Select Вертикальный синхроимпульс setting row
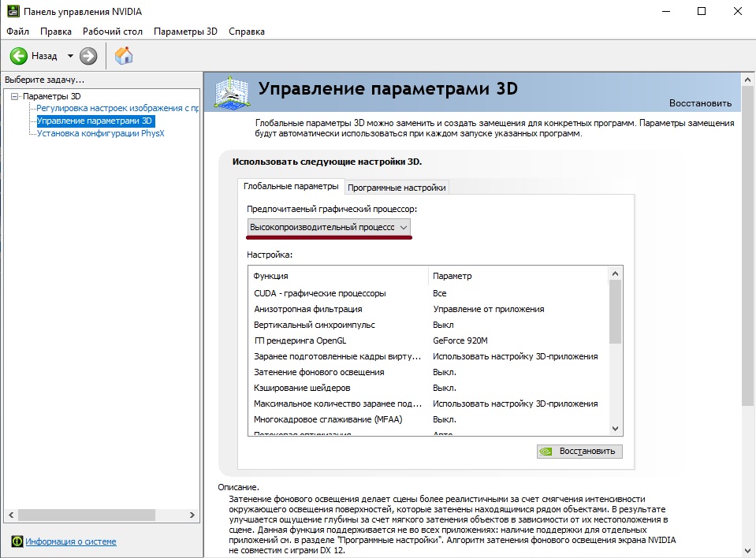 428,325
